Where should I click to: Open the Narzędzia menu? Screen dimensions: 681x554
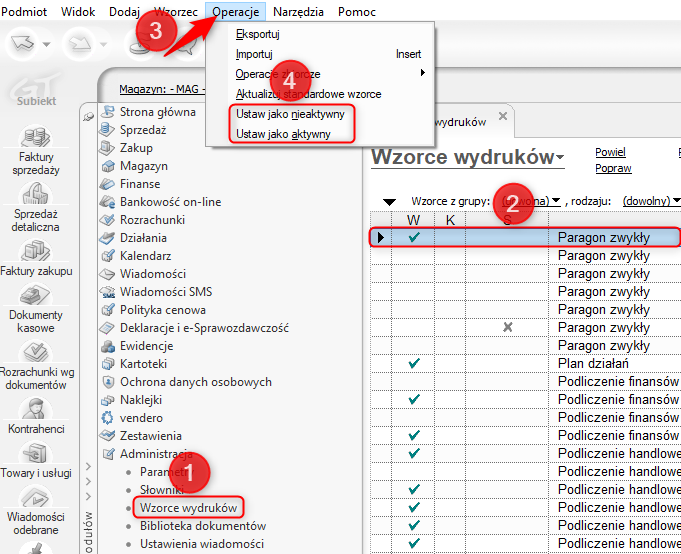tap(298, 12)
